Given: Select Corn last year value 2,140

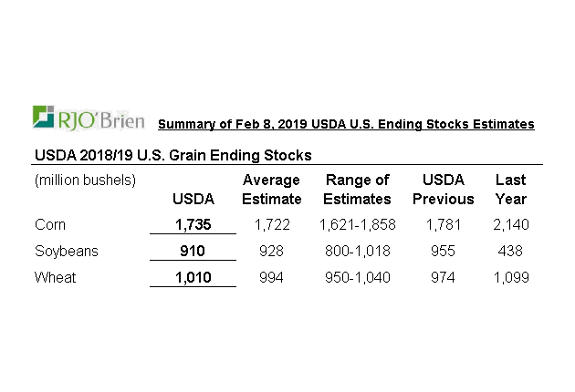Looking at the screenshot, I should tap(510, 224).
